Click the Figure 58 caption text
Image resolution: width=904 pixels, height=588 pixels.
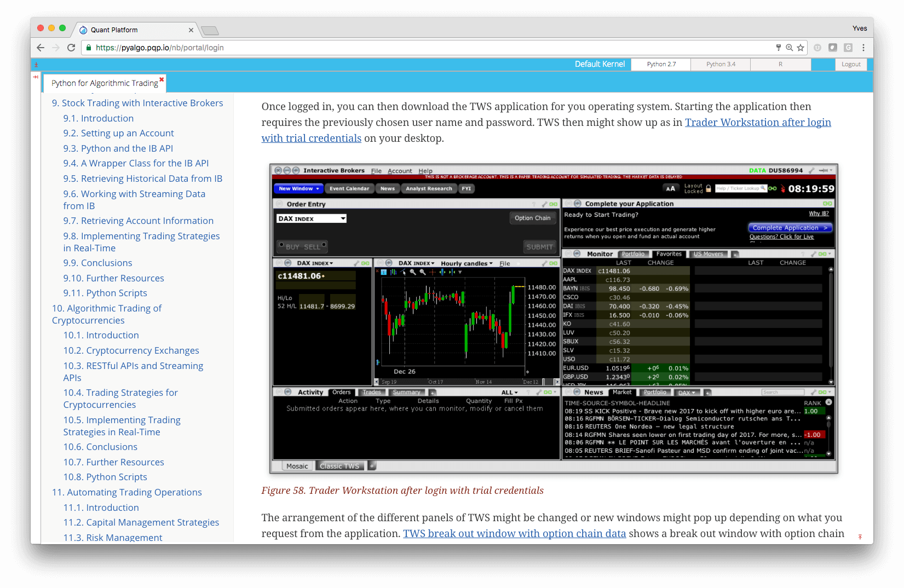[402, 490]
